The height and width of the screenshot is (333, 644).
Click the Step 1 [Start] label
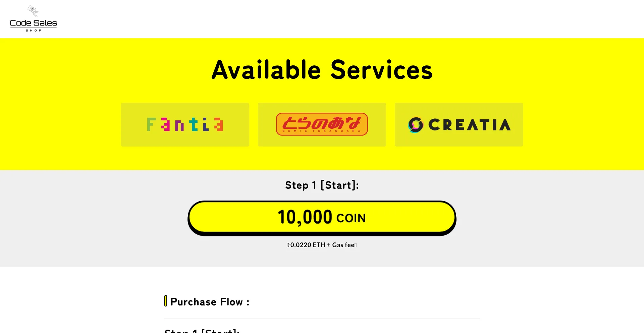coord(322,185)
